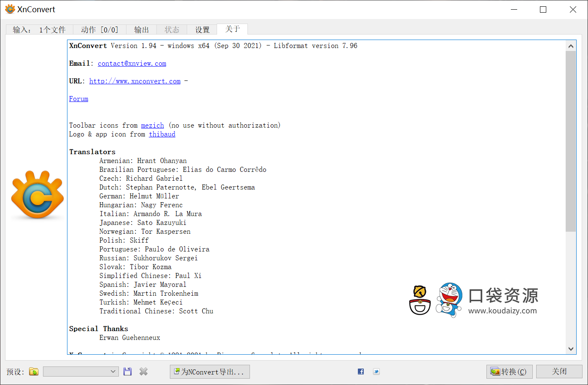
Task: Click the 'Slovak: Tibor Kozma' line
Action: click(135, 267)
